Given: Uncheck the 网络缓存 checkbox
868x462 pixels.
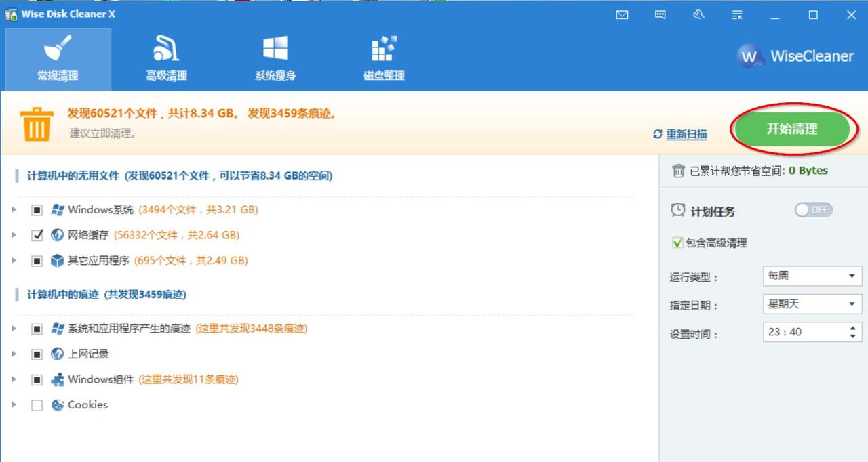Looking at the screenshot, I should [38, 235].
